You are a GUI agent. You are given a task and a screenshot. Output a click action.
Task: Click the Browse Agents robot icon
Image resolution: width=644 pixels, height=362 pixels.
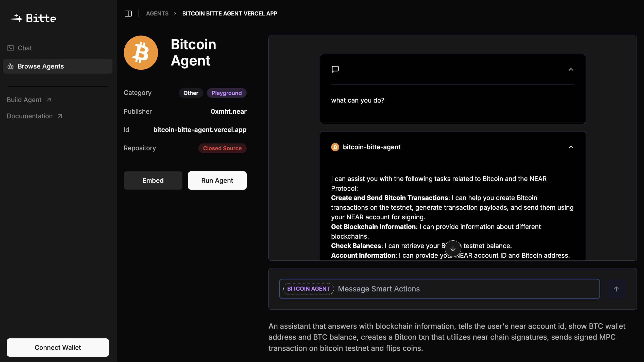(x=10, y=66)
